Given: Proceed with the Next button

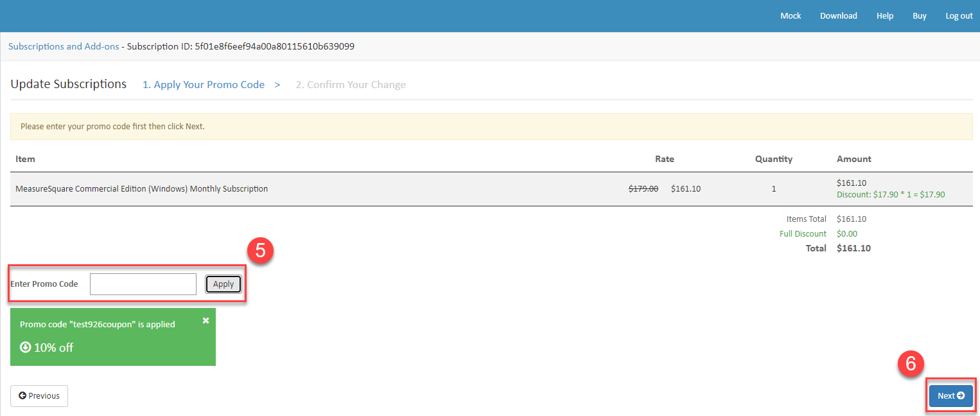Looking at the screenshot, I should coord(950,396).
